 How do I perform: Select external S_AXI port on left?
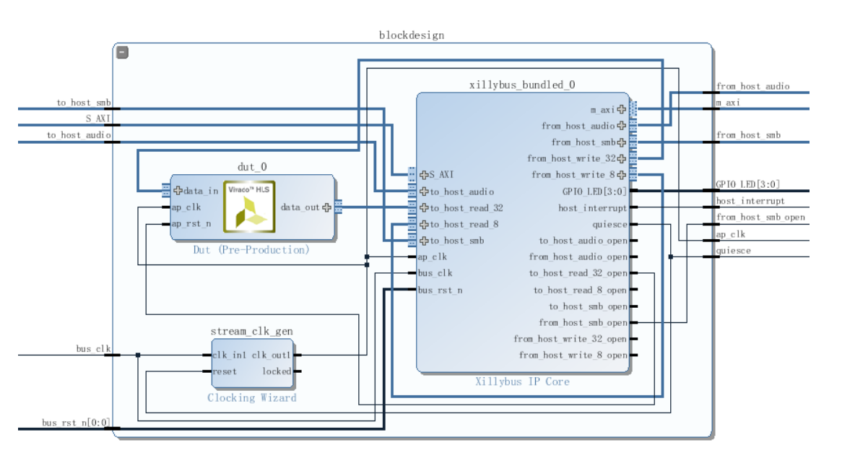coord(99,119)
